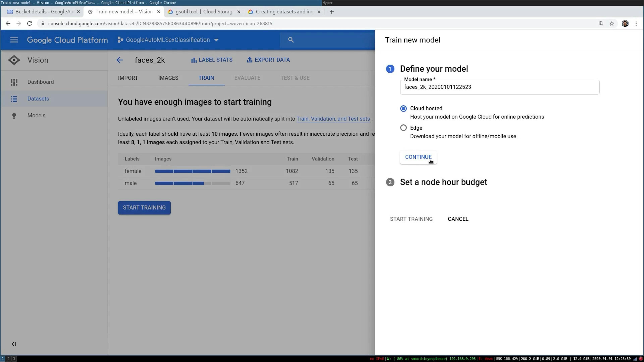Reload the page with the refresh icon

30,23
